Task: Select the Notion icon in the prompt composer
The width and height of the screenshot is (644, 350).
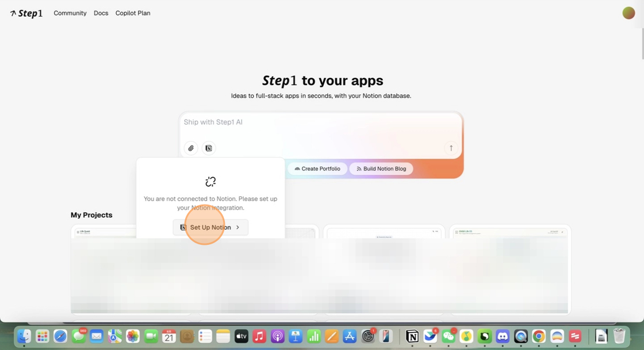Action: tap(209, 148)
